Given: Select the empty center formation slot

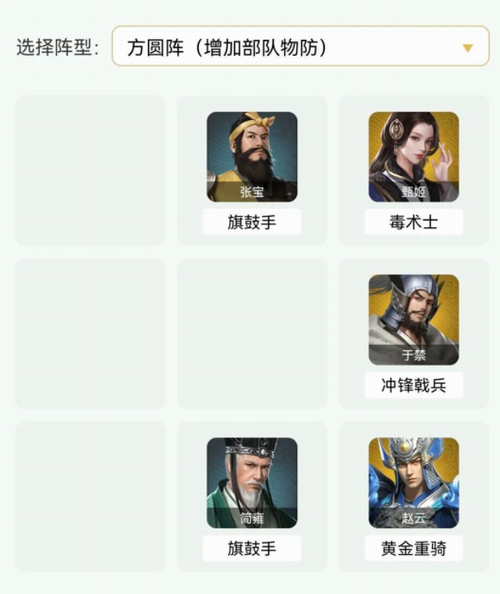Looking at the screenshot, I should pyautogui.click(x=252, y=333).
